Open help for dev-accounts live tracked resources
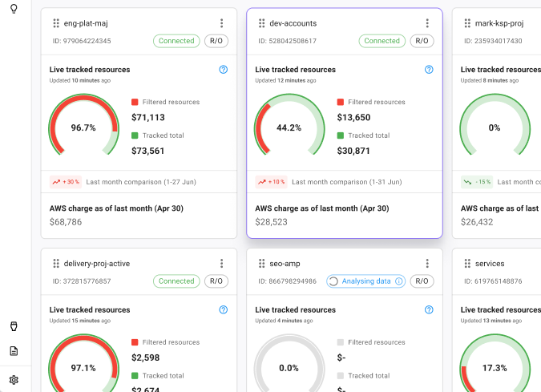This screenshot has height=392, width=541. (x=429, y=70)
